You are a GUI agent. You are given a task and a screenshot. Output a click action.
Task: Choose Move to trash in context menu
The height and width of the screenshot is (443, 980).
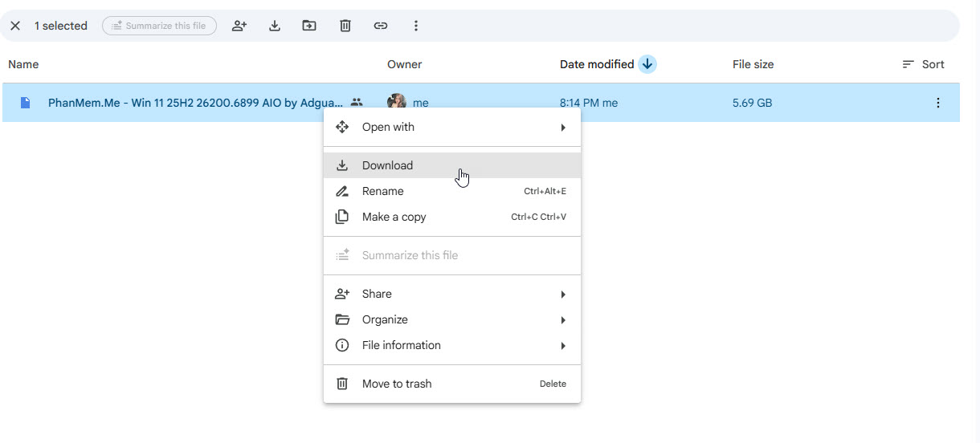(452, 384)
